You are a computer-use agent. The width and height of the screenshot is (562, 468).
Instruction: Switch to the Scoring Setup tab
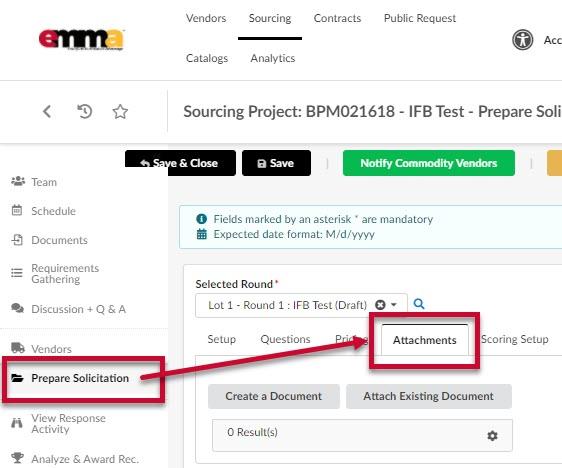[515, 339]
